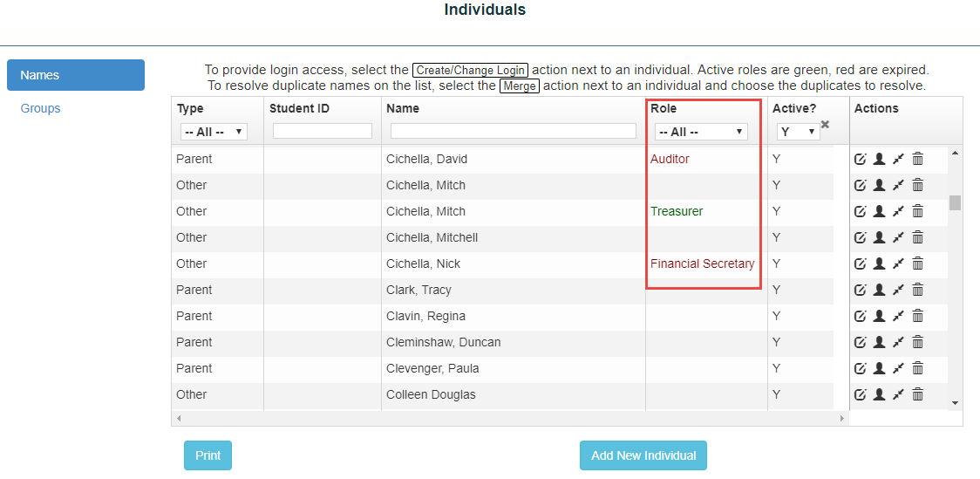980x479 pixels.
Task: Click Add New Individual button
Action: tap(643, 455)
